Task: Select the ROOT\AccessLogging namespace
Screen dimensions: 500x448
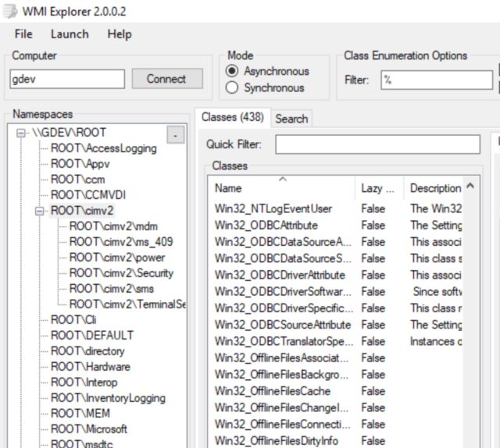Action: tap(104, 148)
